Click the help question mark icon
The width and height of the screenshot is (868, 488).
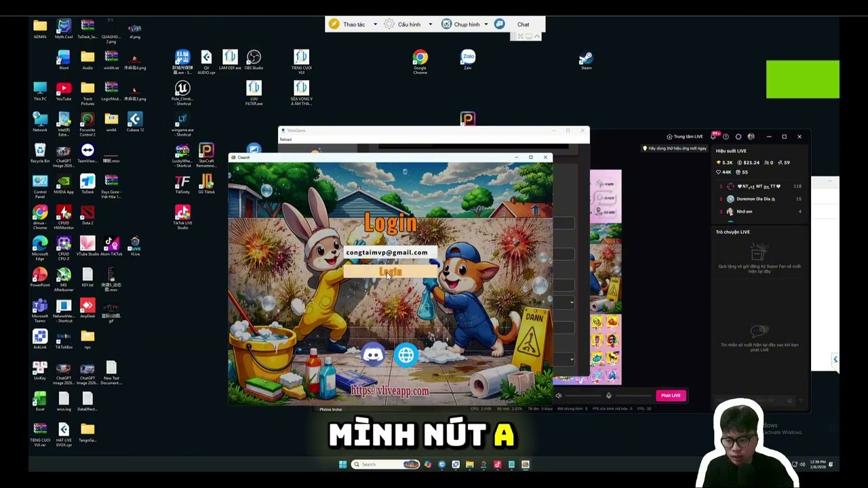(726, 137)
